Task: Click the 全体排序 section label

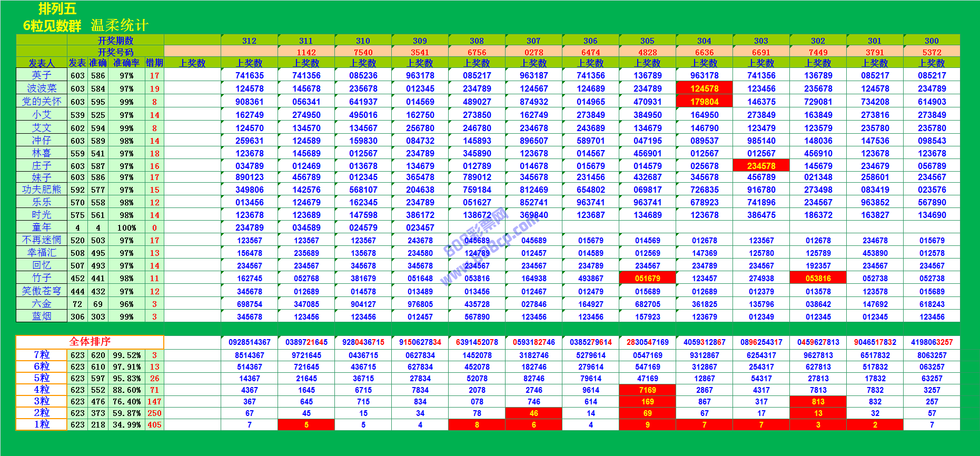Action: (x=90, y=342)
